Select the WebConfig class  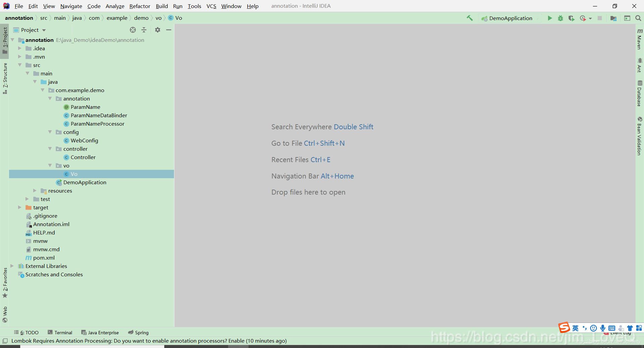coord(84,140)
